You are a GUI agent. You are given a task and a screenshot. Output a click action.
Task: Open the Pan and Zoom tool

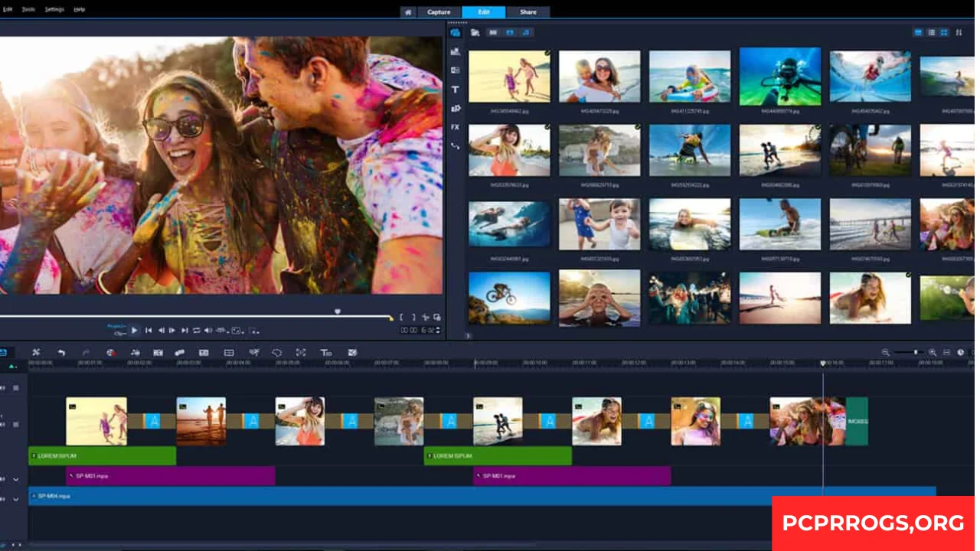click(x=300, y=352)
